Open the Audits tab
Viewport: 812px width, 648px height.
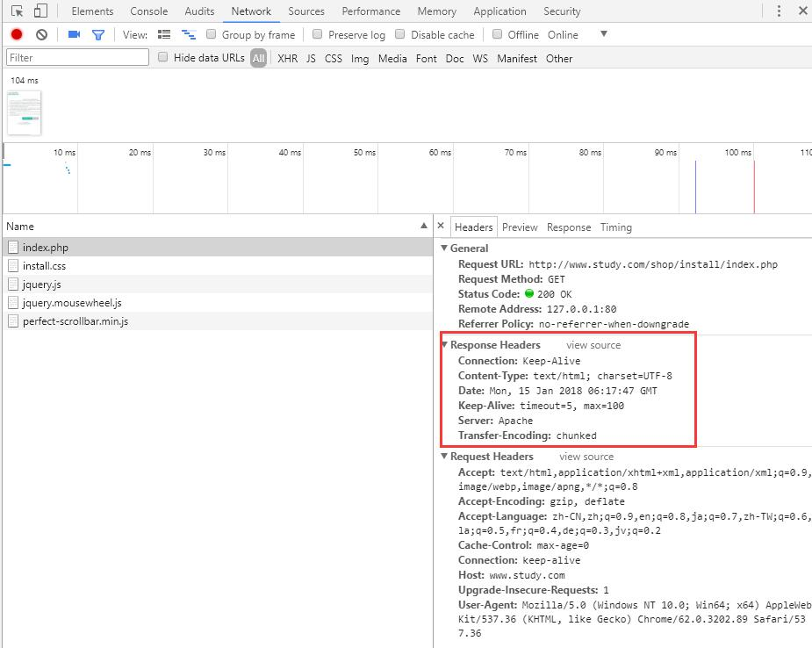pos(199,11)
